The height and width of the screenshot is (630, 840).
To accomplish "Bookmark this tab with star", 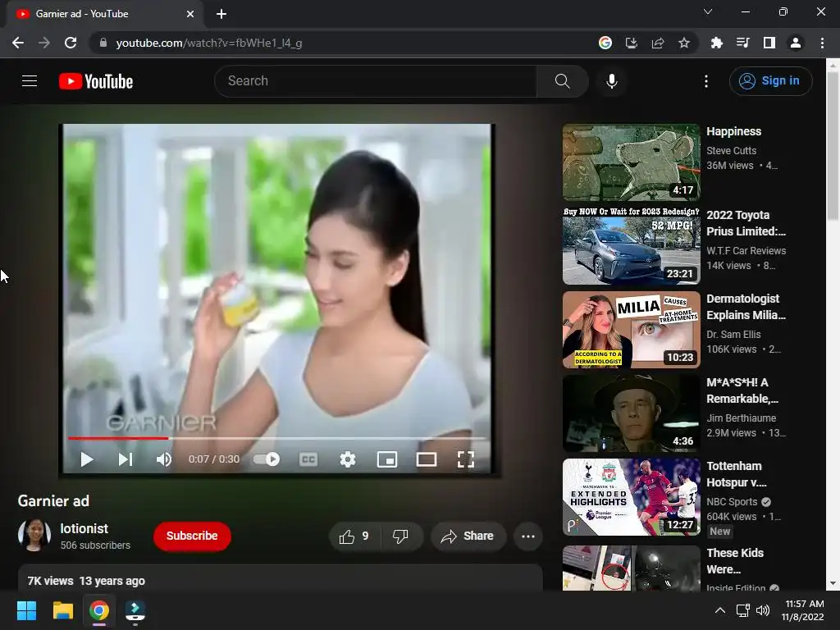I will coord(683,43).
